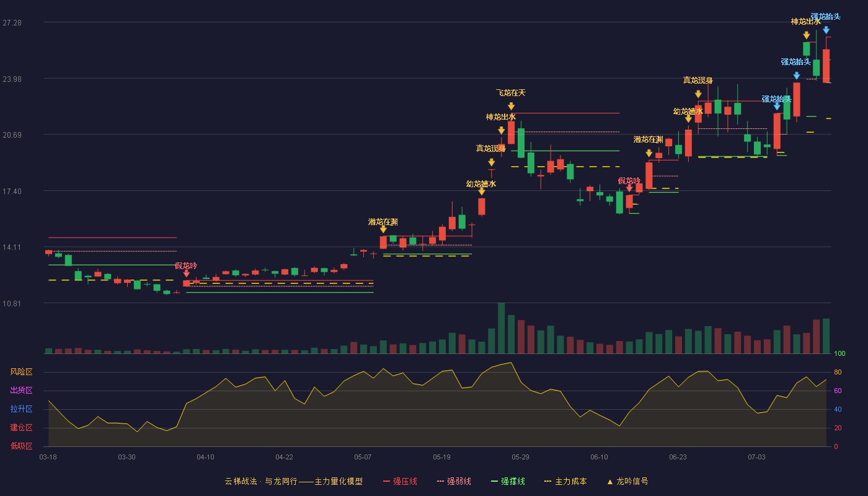Toggle the 强弱线 legend label
The image size is (868, 496).
459,481
